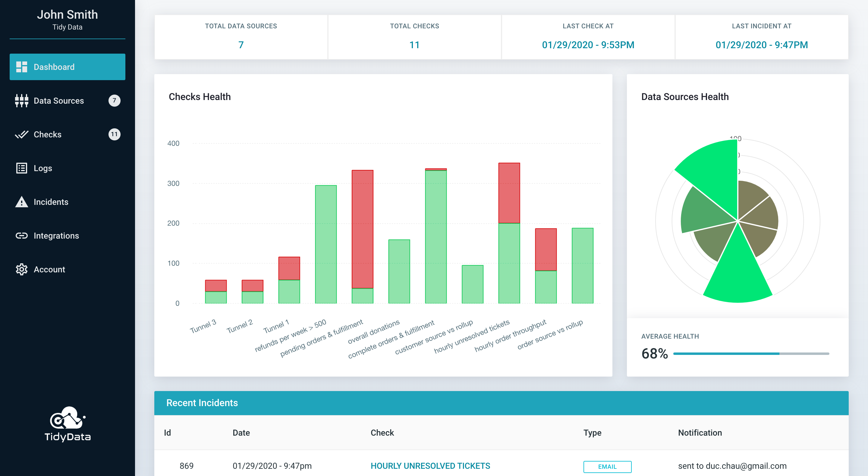The image size is (868, 476).
Task: Click the pending orders & fulfillment red segment
Action: 363,229
